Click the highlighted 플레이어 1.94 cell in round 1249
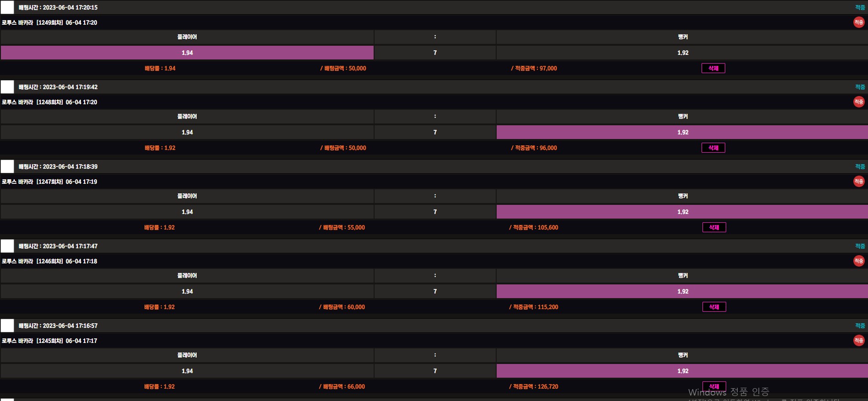This screenshot has height=401, width=868. pyautogui.click(x=187, y=53)
